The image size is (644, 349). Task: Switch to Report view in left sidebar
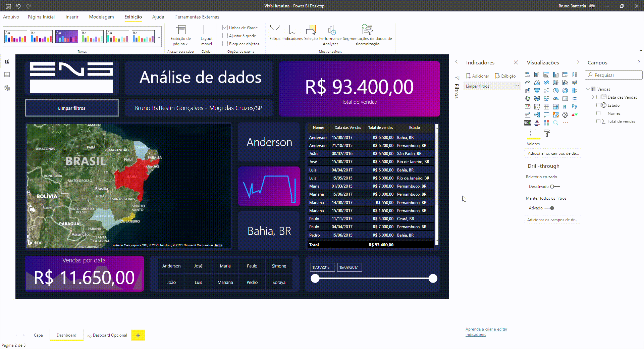tap(7, 61)
